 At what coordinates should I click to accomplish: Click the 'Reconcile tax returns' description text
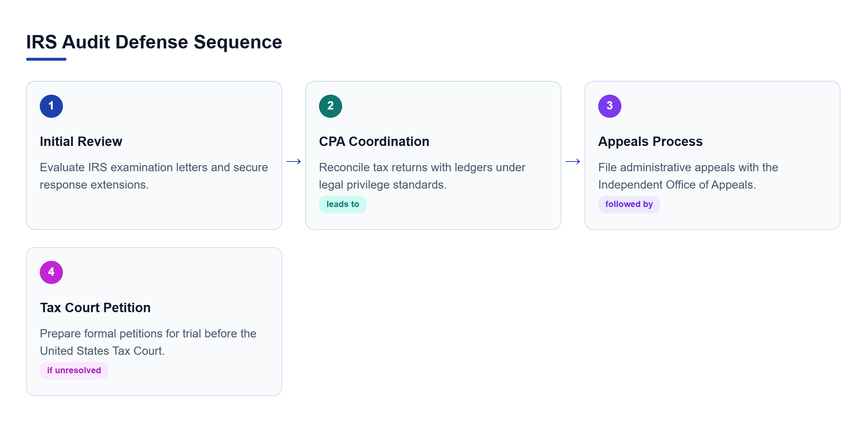[x=422, y=176]
